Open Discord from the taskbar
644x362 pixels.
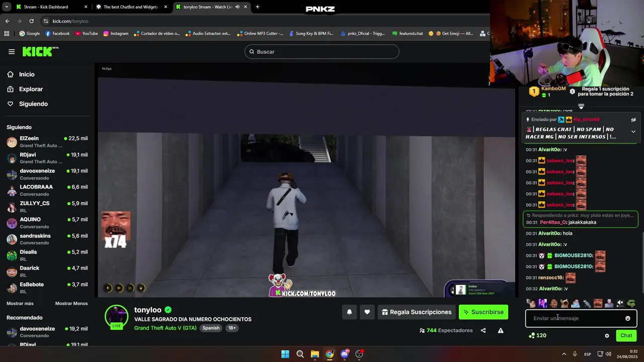(345, 354)
